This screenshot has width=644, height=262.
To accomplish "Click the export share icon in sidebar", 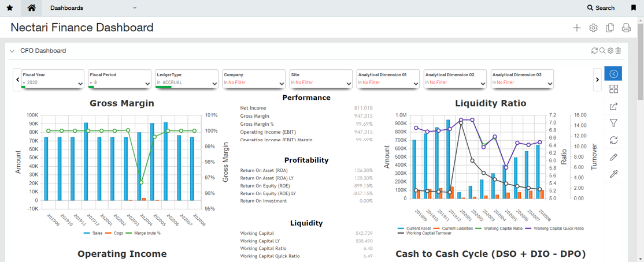I will 613,107.
